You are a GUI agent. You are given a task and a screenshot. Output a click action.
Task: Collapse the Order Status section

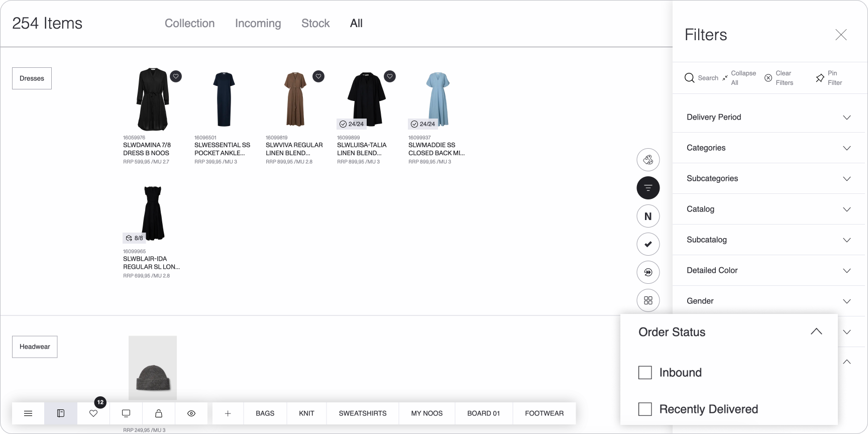816,332
